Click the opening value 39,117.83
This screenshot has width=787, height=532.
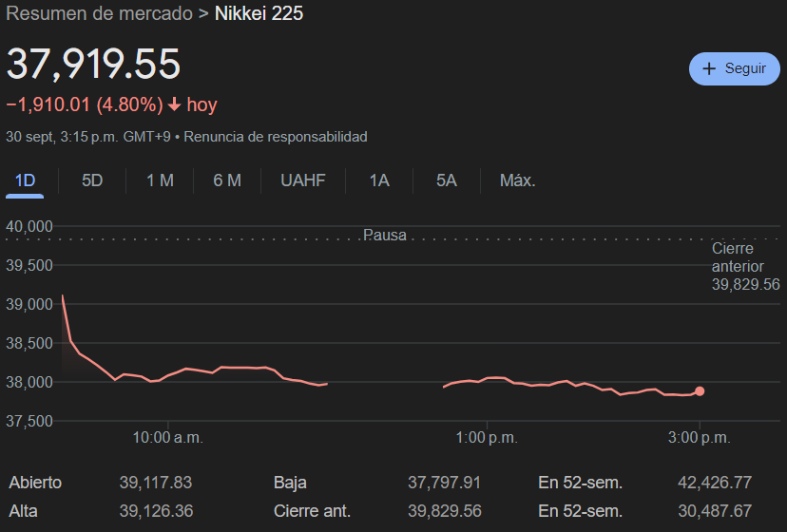[156, 483]
